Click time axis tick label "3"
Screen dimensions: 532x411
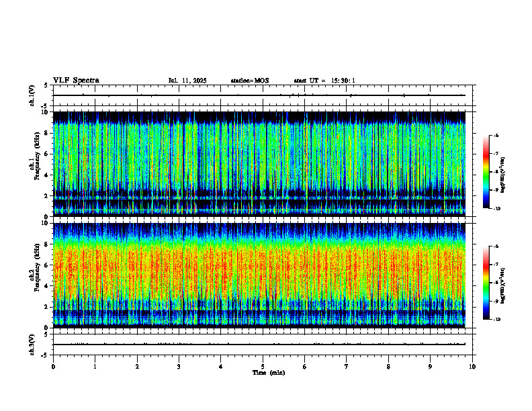(179, 367)
